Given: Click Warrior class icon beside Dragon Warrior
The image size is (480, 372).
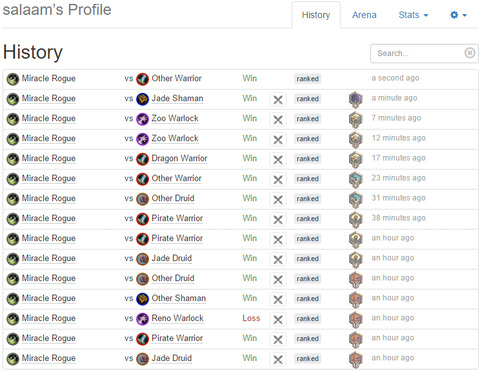Looking at the screenshot, I should point(142,159).
